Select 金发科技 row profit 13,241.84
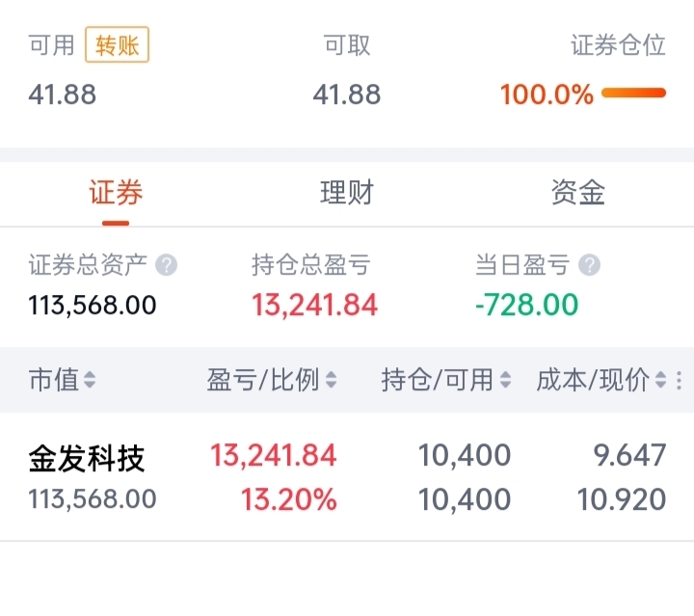This screenshot has width=694, height=616. [274, 455]
